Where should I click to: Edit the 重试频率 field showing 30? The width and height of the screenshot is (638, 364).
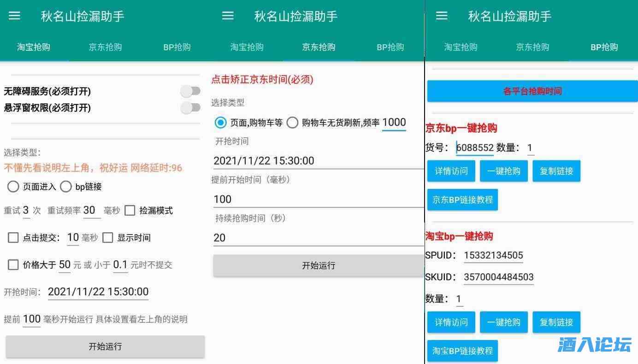tap(92, 211)
